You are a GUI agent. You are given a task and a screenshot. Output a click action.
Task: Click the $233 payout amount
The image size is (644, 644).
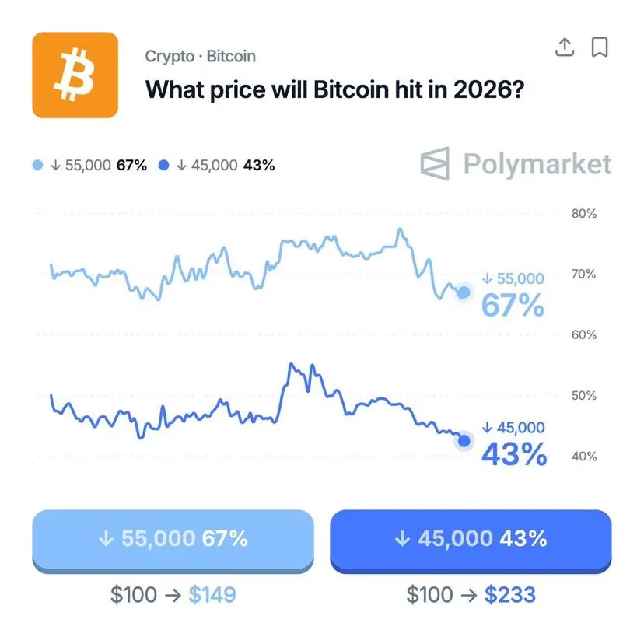point(510,595)
